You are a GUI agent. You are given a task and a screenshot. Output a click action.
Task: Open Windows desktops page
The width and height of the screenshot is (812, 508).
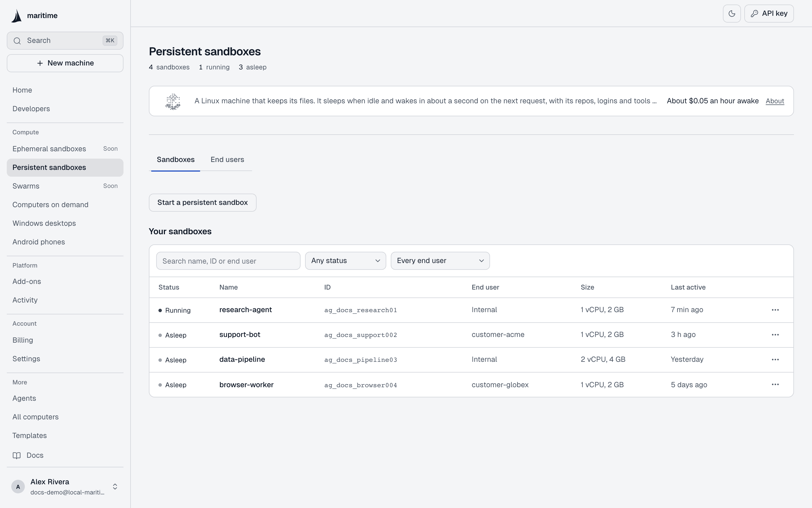pyautogui.click(x=65, y=224)
